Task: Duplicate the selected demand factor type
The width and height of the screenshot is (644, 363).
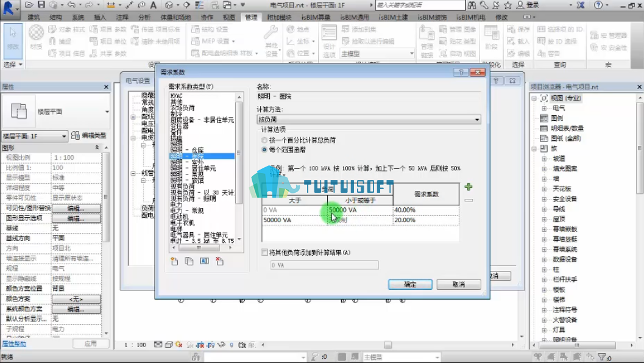Action: (x=189, y=261)
